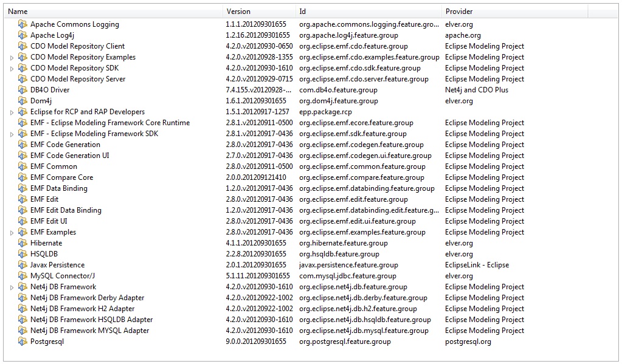
Task: Expand Eclipse for RCP and RAP Developers
Action: pyautogui.click(x=12, y=112)
